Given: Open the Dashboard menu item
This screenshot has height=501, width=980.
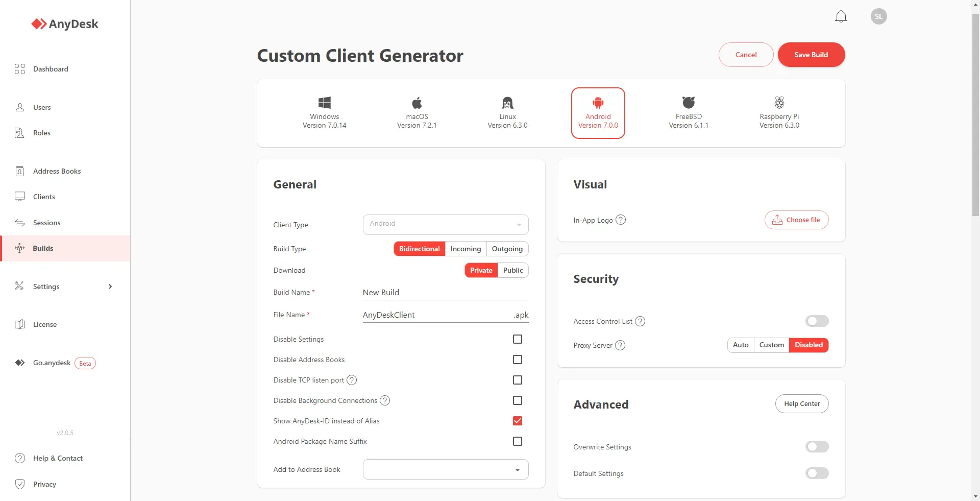Looking at the screenshot, I should tap(65, 69).
